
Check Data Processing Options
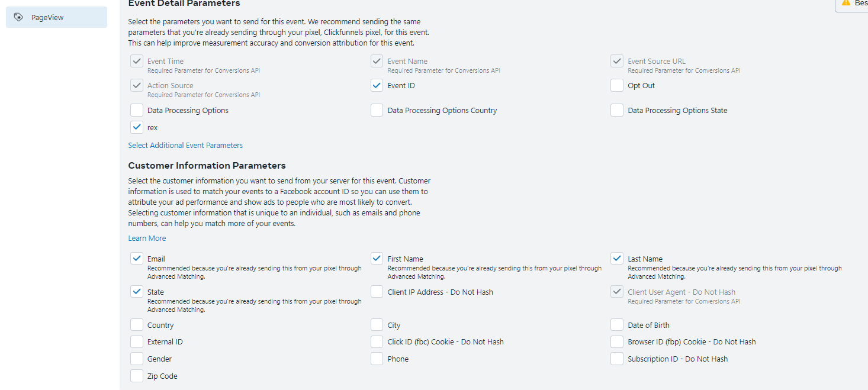point(137,110)
